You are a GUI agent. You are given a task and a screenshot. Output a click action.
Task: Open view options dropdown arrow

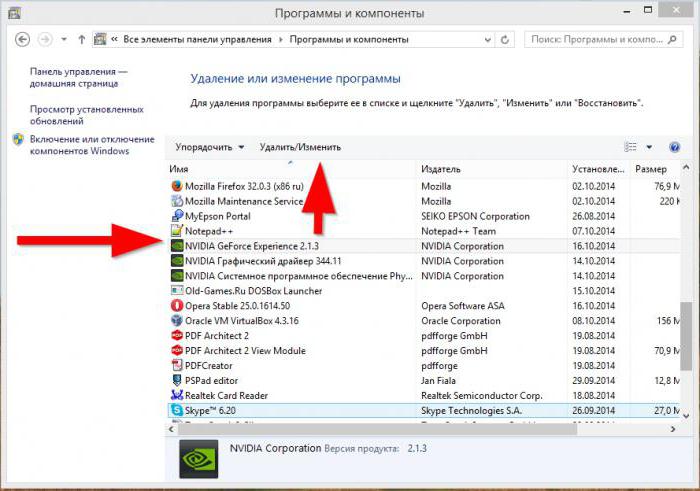(x=649, y=147)
